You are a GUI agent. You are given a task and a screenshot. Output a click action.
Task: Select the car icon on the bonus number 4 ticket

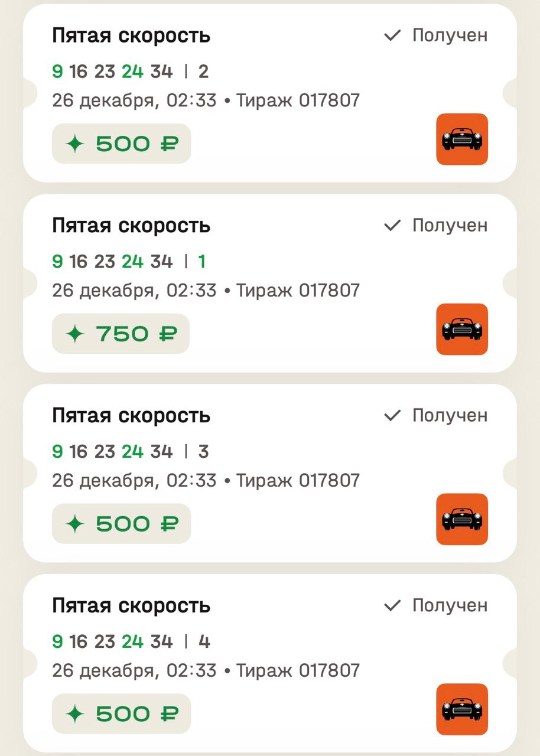(462, 709)
